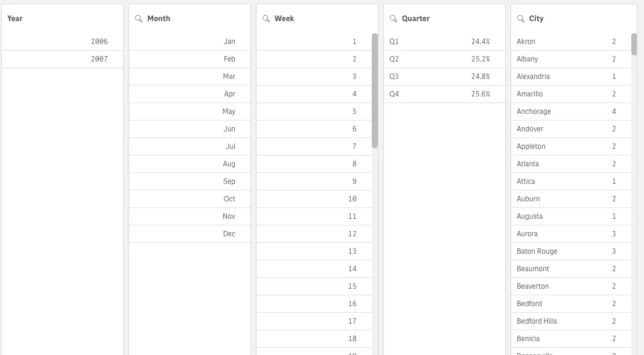Viewport: 644px width, 355px height.
Task: Click the Week list scrollbar
Action: [x=374, y=90]
